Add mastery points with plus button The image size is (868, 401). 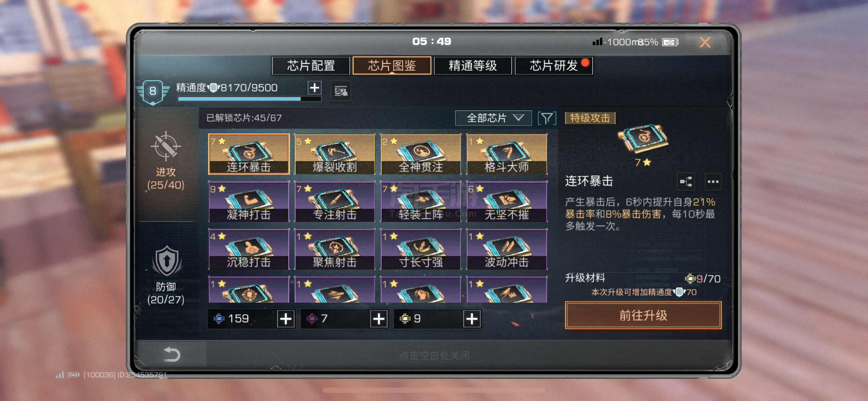[x=314, y=88]
